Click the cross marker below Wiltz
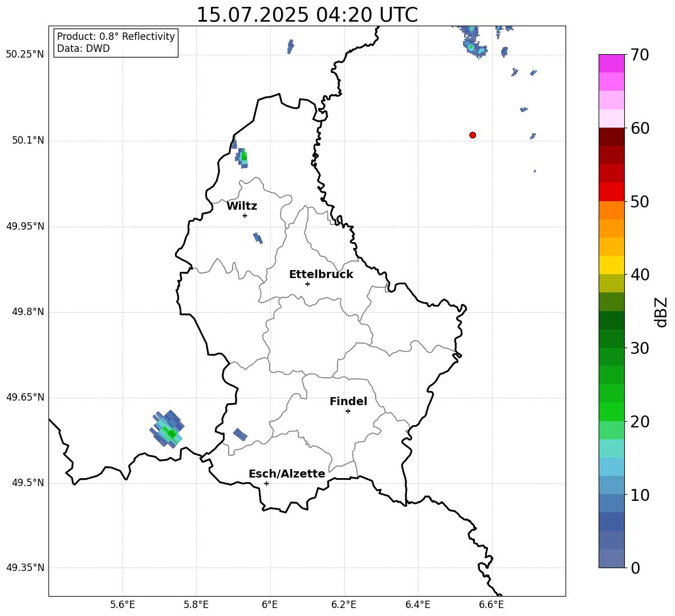This screenshot has width=675, height=616. [245, 215]
